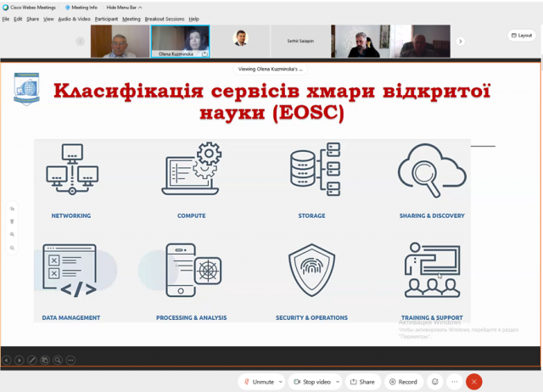Image resolution: width=543 pixels, height=392 pixels.
Task: Zoom in using left floating toolbar
Action: point(12,234)
